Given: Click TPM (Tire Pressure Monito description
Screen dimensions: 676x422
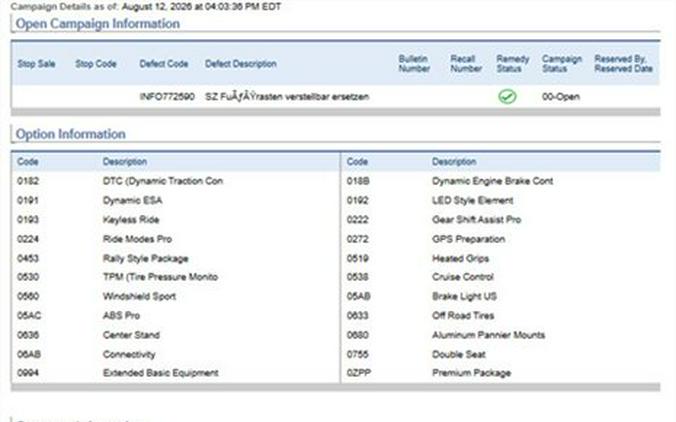Looking at the screenshot, I should 160,277.
